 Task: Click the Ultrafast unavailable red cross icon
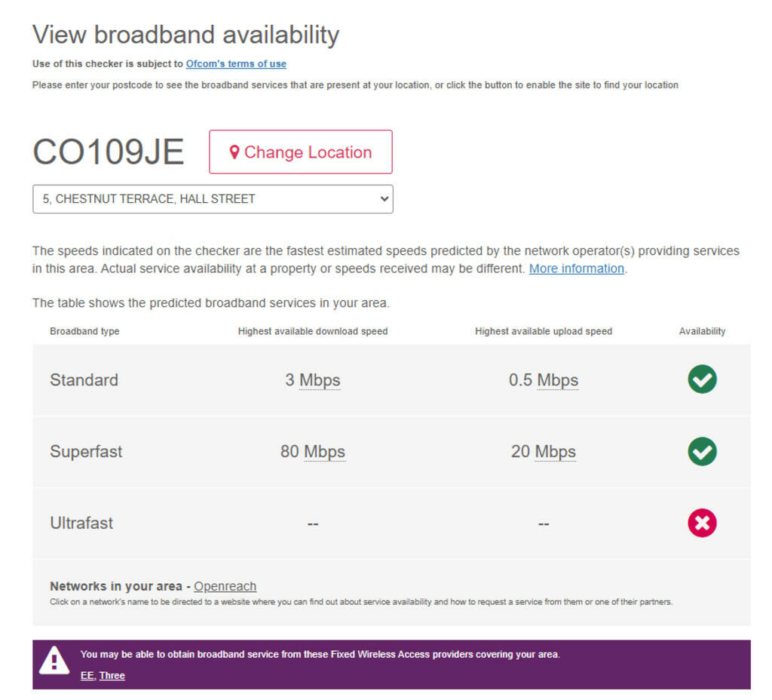pos(702,523)
